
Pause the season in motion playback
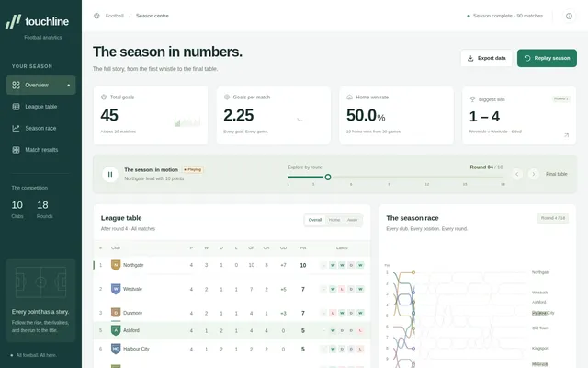point(110,174)
